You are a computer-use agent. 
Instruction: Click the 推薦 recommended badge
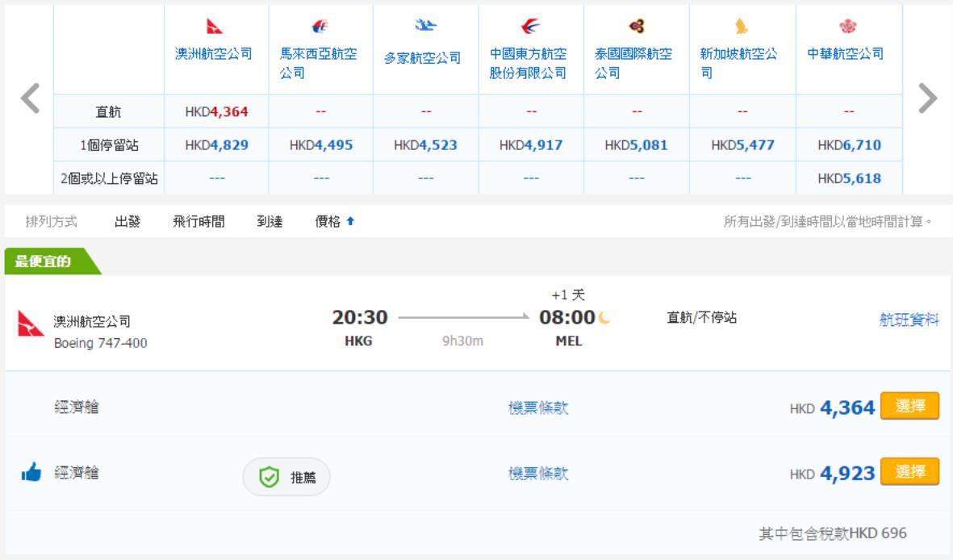point(286,477)
